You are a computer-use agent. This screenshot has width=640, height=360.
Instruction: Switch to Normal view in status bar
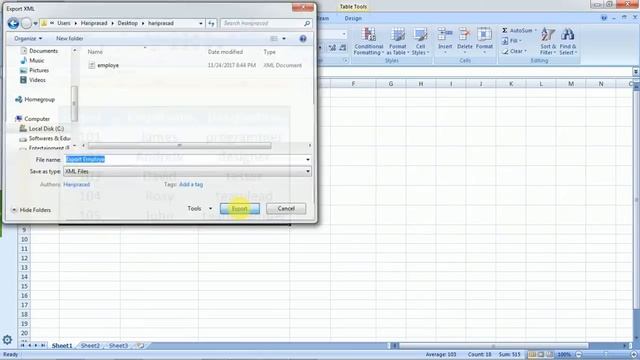(532, 355)
